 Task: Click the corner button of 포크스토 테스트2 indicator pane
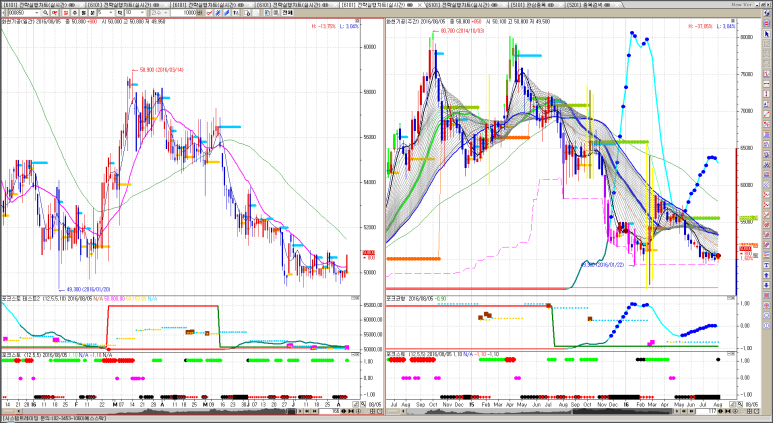click(x=355, y=298)
